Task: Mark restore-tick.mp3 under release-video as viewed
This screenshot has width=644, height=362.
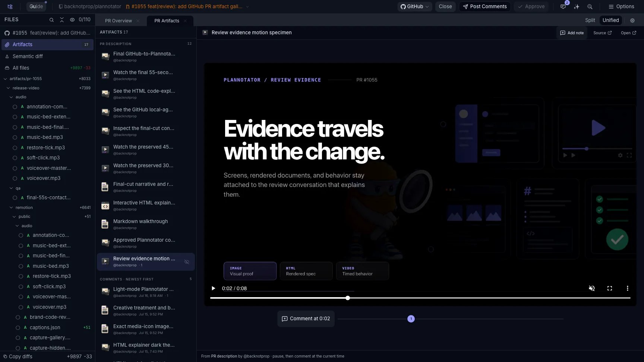Action: pos(15,147)
